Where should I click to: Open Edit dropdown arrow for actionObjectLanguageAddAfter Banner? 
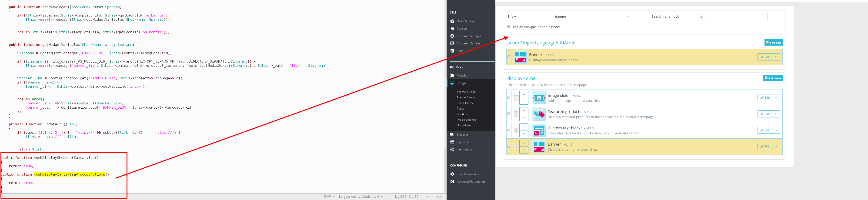[776, 57]
